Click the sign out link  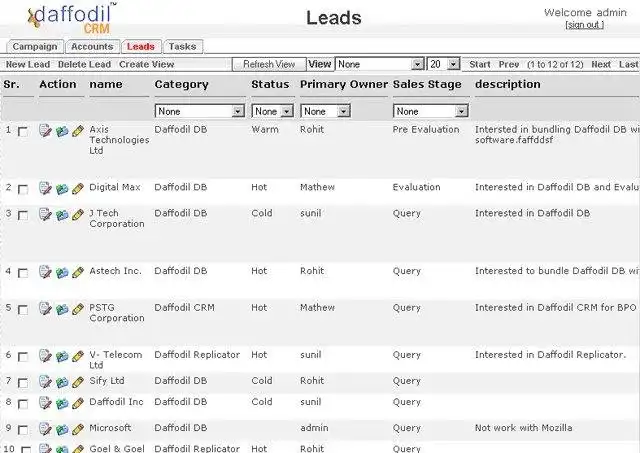tap(584, 25)
